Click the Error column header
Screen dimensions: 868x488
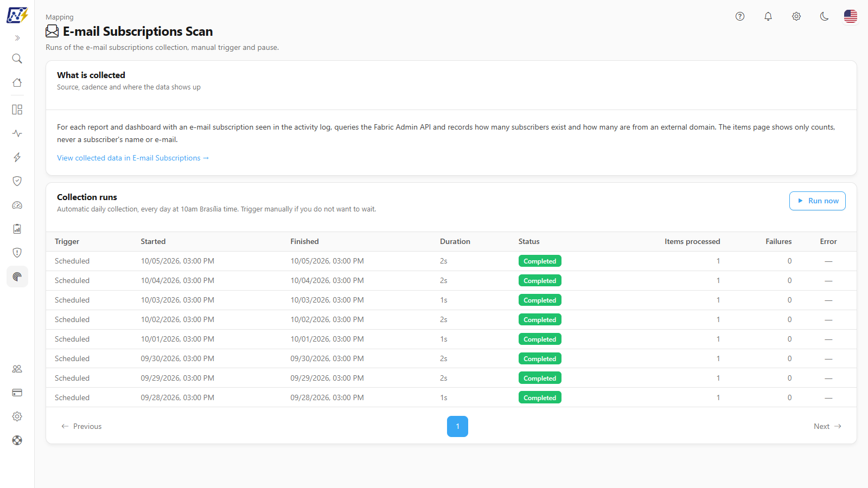pos(828,241)
